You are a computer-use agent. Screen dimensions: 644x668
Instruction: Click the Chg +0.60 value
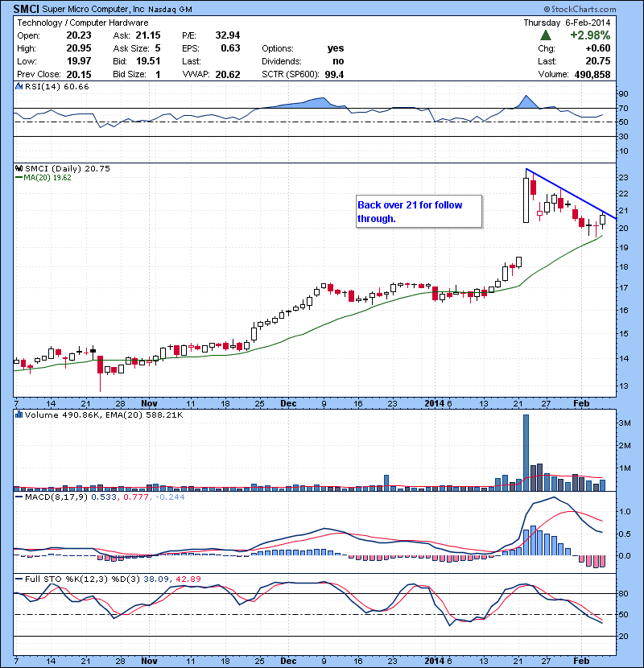point(598,48)
